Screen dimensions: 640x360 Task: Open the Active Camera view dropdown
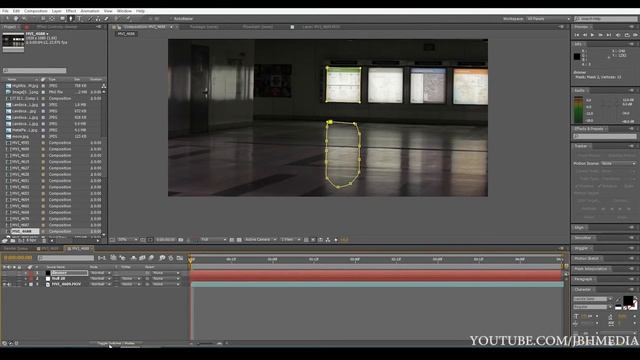[x=260, y=240]
